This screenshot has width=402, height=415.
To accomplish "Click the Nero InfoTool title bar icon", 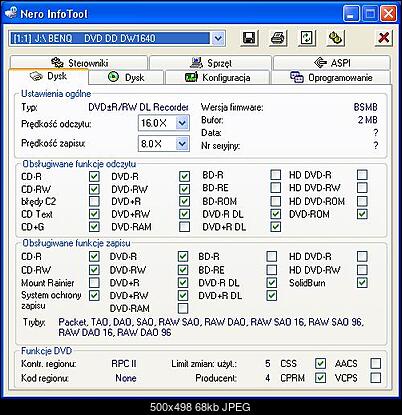I will tap(10, 13).
